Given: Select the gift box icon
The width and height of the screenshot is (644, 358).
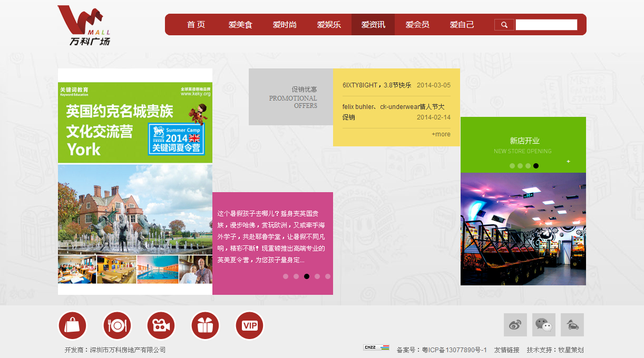Looking at the screenshot, I should [205, 325].
